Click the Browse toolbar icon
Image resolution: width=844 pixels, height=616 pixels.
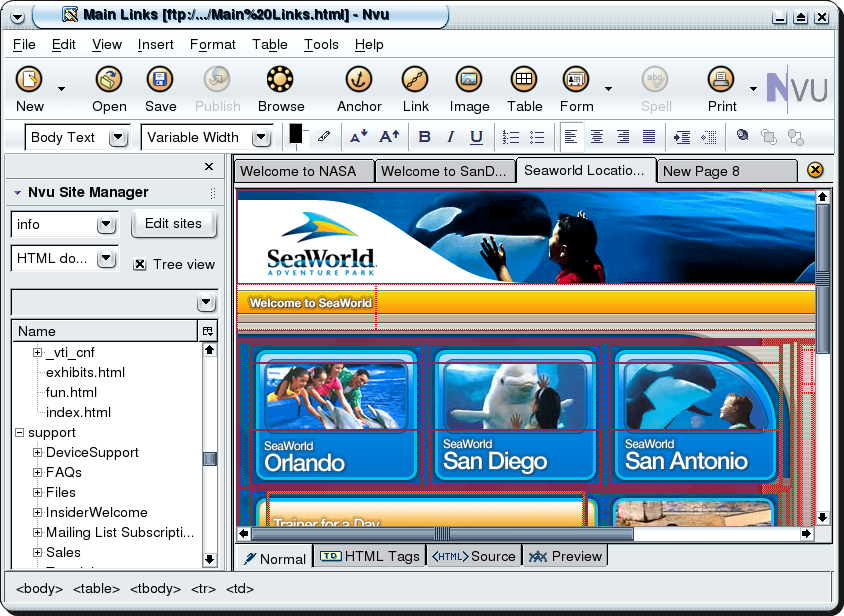coord(280,80)
